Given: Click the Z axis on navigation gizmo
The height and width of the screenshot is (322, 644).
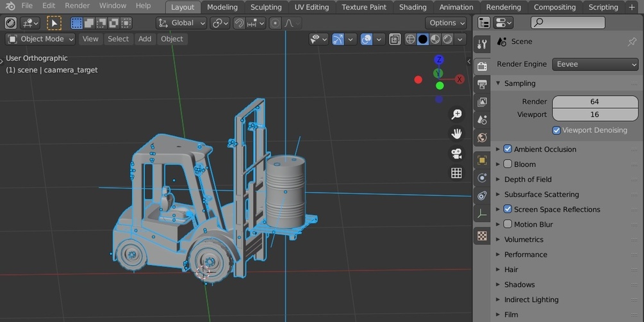Looking at the screenshot, I should 439,60.
